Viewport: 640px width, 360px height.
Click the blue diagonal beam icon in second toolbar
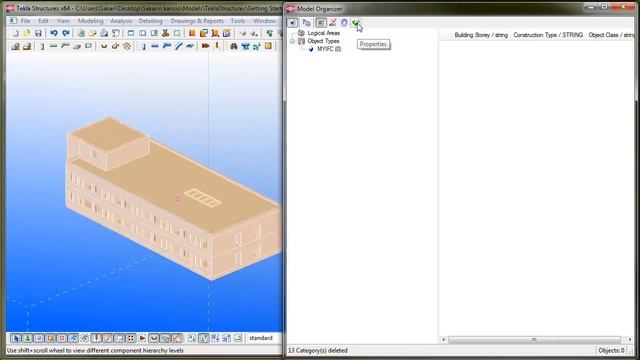point(178,47)
